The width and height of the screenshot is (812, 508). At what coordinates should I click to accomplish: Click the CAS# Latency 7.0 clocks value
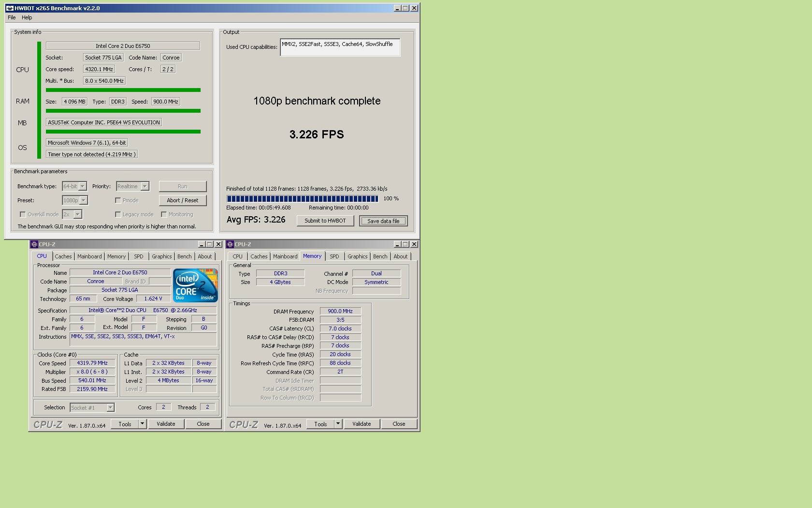click(340, 329)
